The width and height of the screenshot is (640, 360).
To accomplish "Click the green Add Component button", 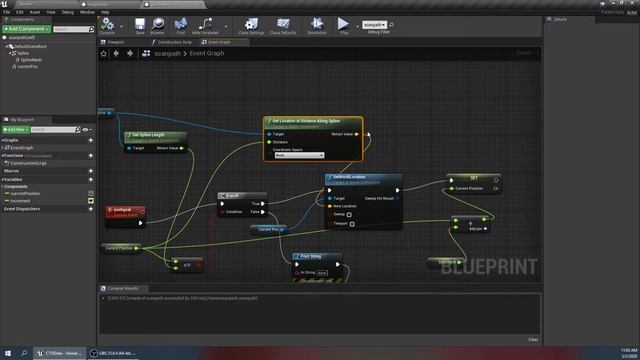I will 27,29.
